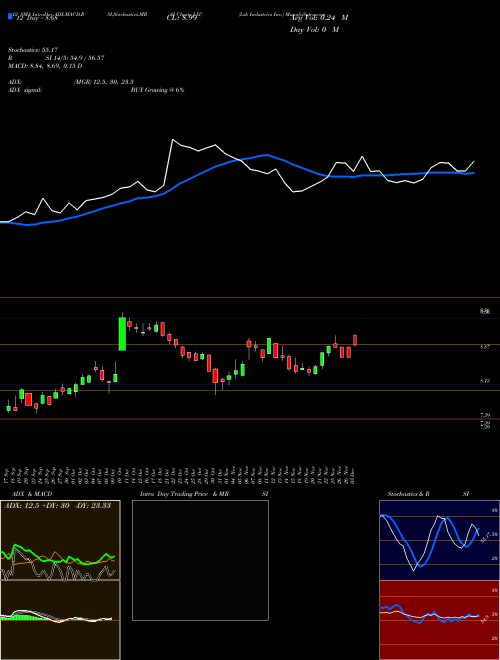Click the peak of the white price line
500x660 pixels.
pos(173,139)
